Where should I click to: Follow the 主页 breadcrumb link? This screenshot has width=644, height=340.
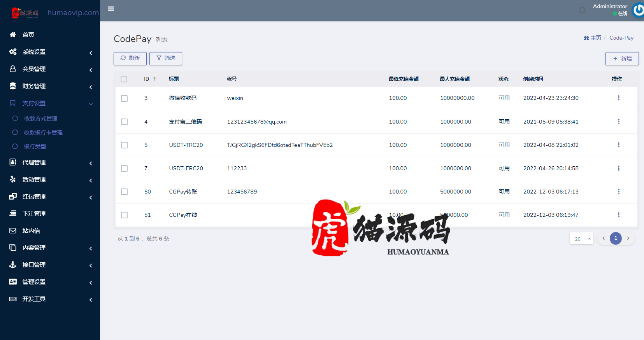pyautogui.click(x=592, y=38)
